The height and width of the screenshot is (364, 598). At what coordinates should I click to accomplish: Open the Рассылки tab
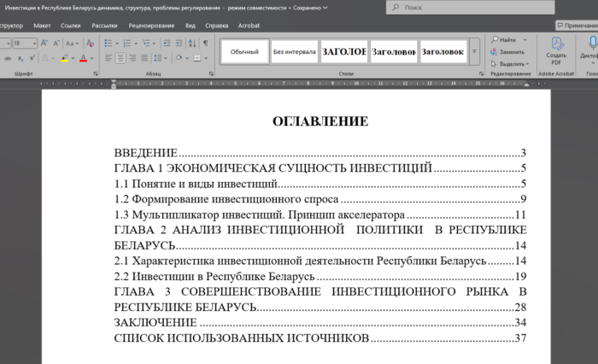point(104,26)
